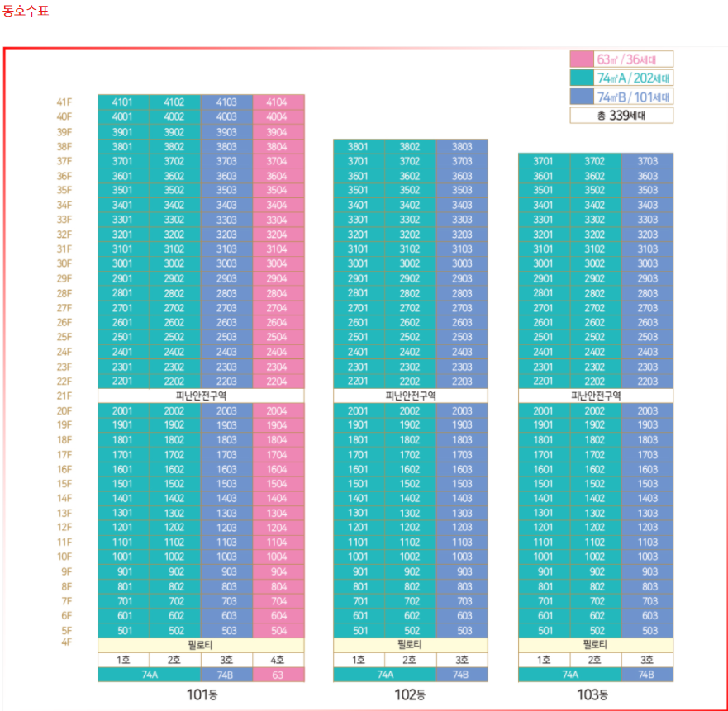The image size is (728, 711).
Task: Click the '총 339세대' total box
Action: coord(621,115)
